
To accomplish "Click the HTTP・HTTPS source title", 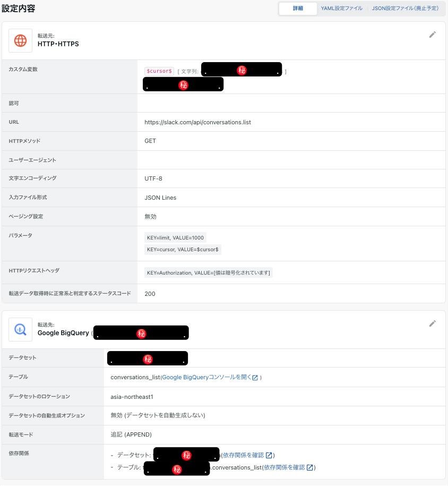I will click(58, 44).
